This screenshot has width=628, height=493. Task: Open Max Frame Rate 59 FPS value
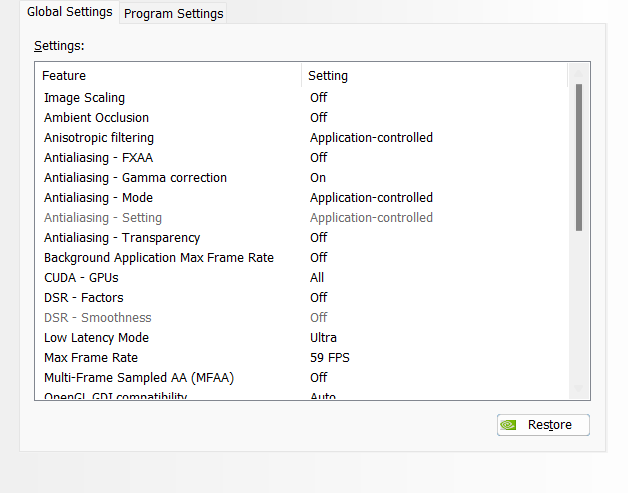click(329, 357)
